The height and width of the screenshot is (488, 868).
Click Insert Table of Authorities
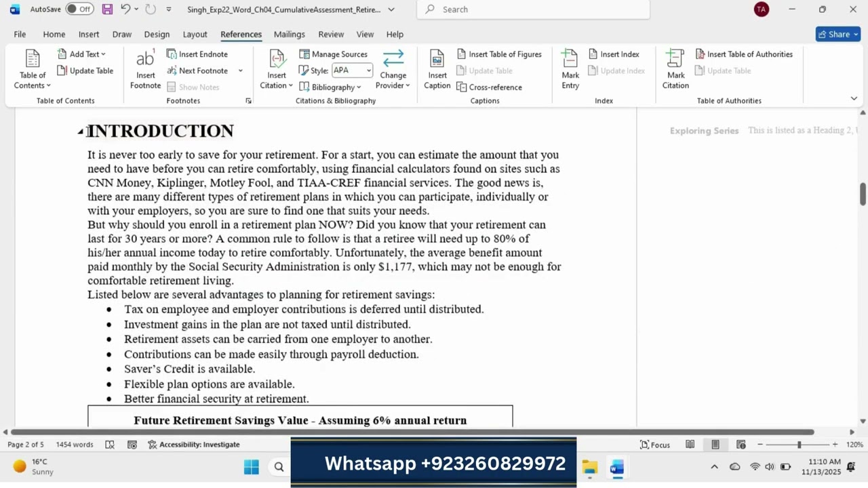[744, 54]
